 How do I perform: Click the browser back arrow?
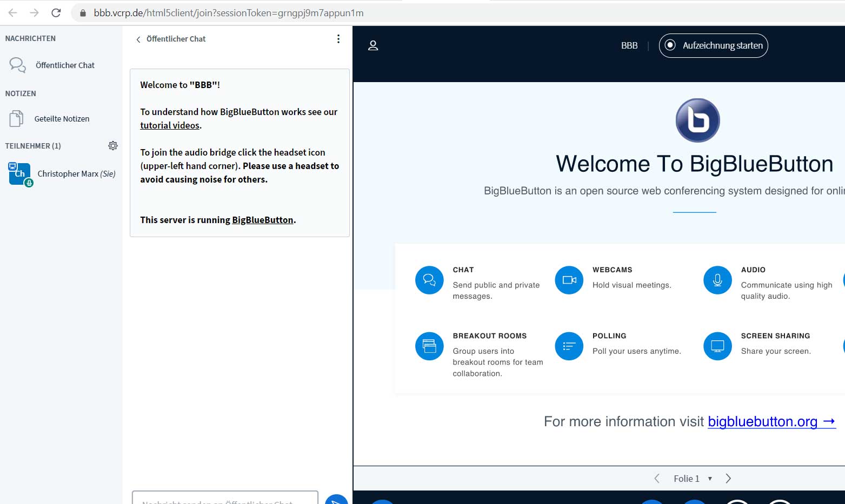(13, 12)
